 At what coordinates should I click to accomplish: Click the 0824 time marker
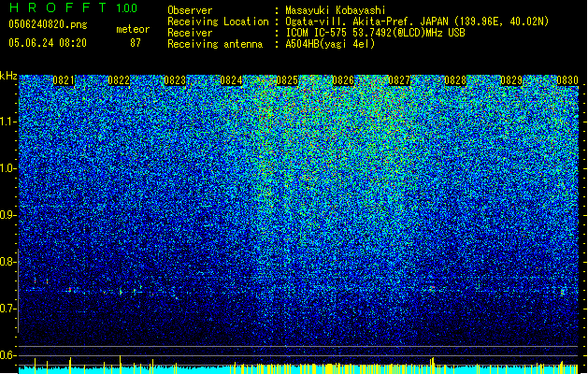231,80
